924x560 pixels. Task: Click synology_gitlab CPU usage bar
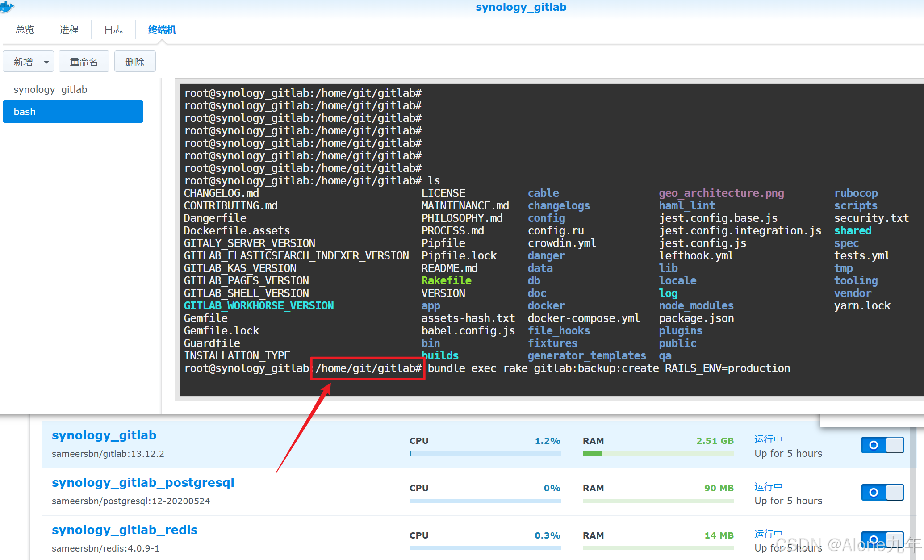pos(485,453)
